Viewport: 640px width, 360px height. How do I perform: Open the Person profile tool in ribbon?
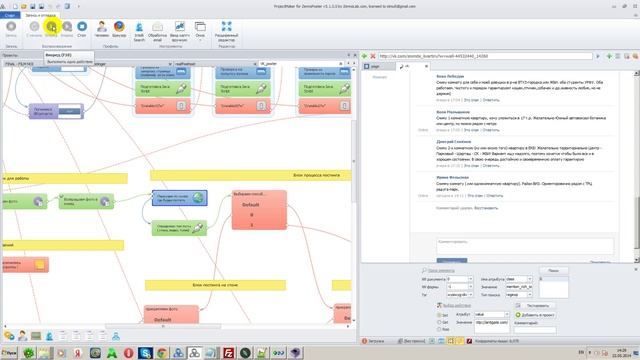102,29
